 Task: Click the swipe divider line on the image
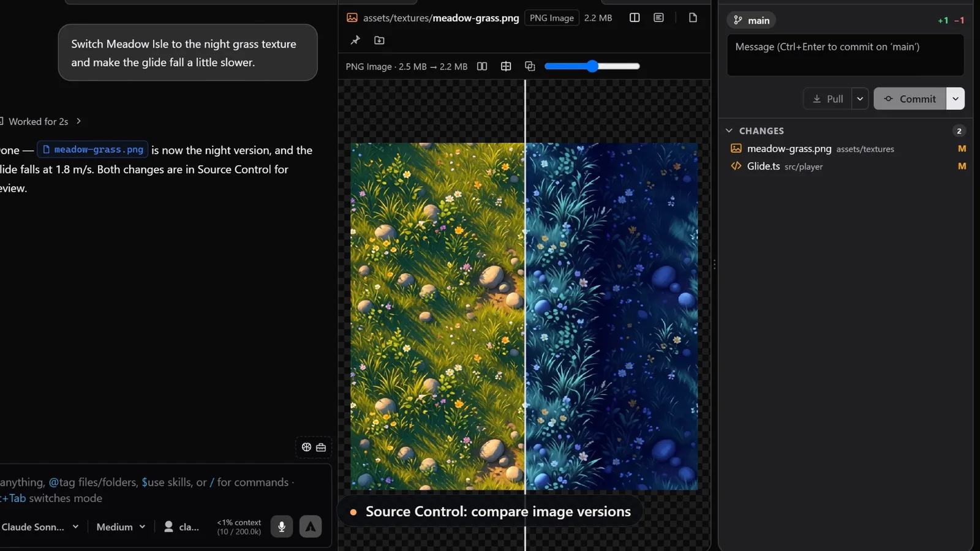(x=525, y=315)
